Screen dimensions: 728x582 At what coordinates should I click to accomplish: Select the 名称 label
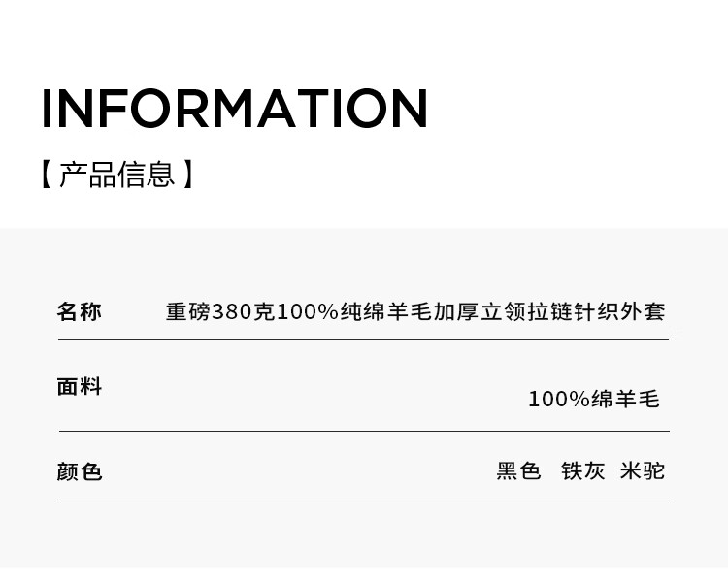(79, 311)
